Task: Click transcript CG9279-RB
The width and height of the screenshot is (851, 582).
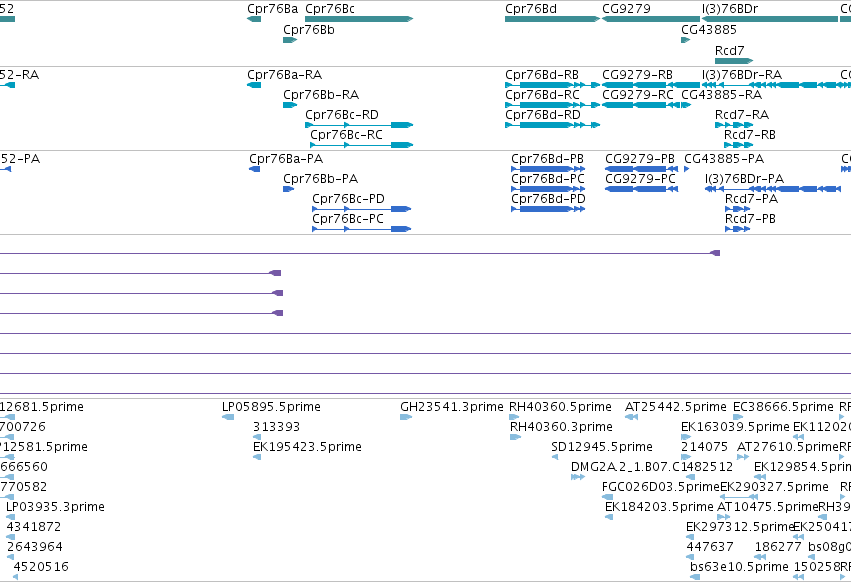Action: coord(637,75)
